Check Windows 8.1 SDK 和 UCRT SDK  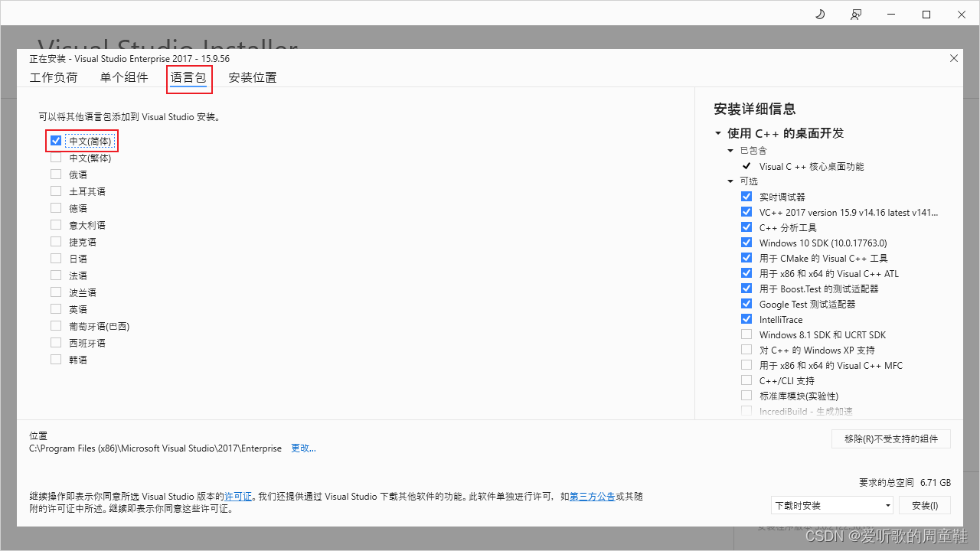[x=746, y=334]
